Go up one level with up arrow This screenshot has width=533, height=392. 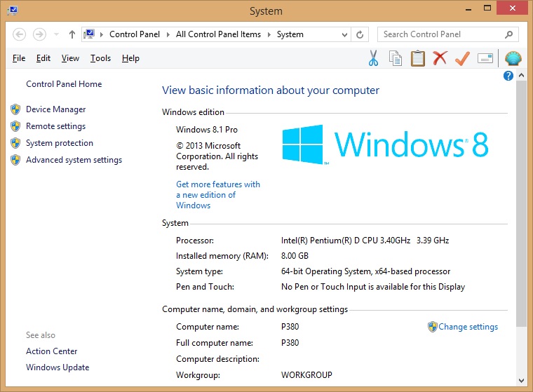pyautogui.click(x=72, y=34)
